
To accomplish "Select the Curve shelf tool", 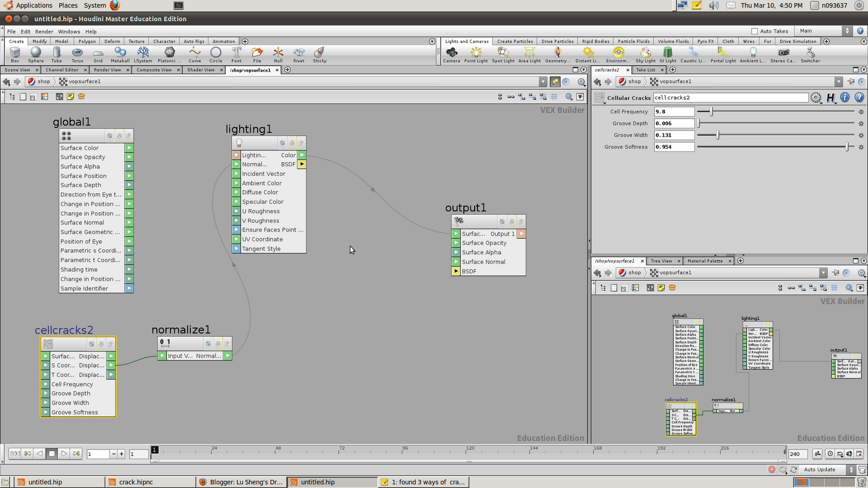I will (195, 54).
